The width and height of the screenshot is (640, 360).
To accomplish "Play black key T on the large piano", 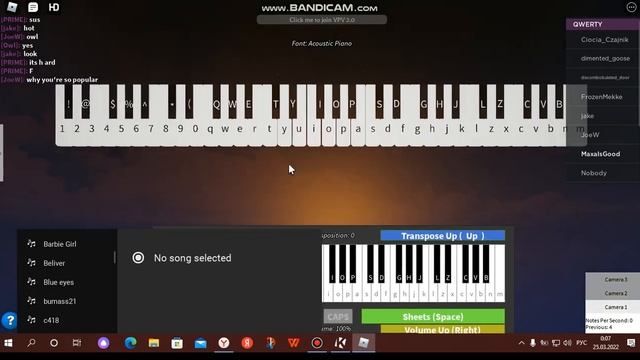I will coord(276,102).
